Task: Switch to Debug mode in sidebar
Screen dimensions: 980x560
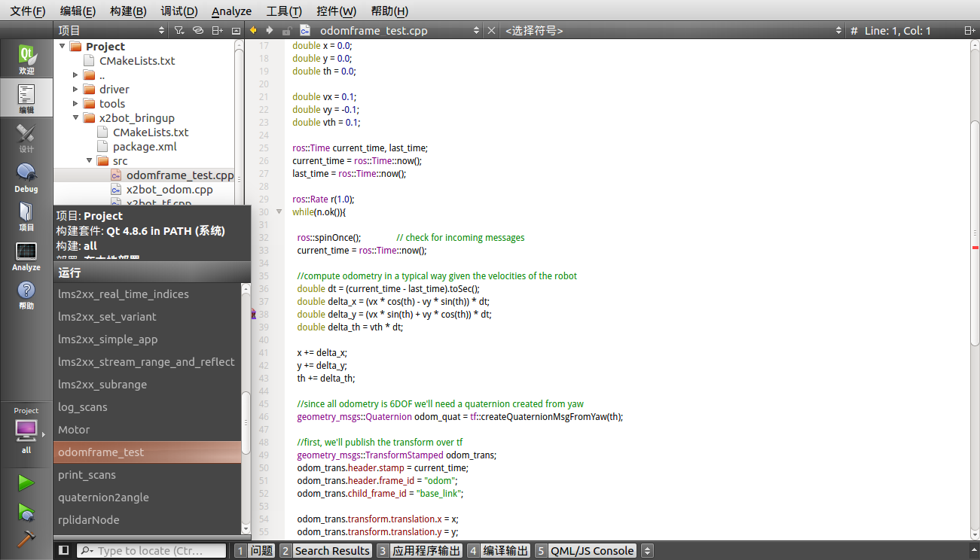Action: tap(26, 178)
